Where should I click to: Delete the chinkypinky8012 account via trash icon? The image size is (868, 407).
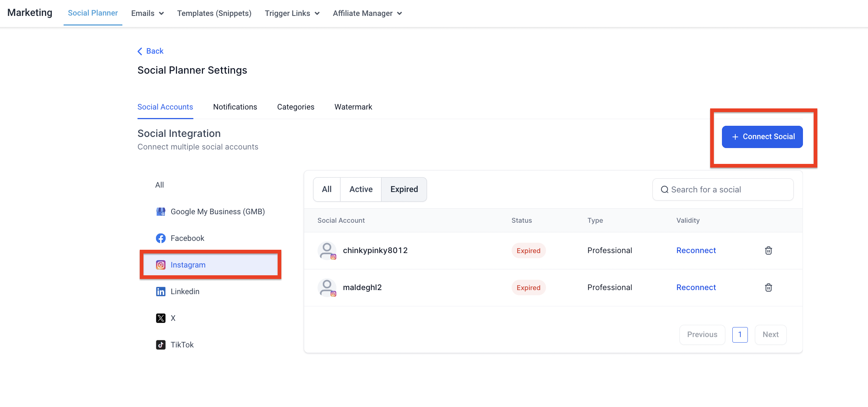768,250
